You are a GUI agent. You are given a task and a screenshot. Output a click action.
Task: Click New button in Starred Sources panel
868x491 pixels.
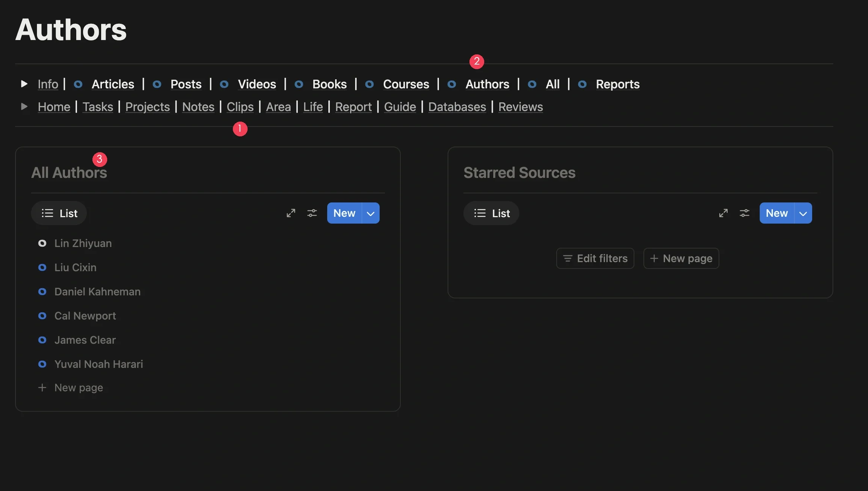coord(777,213)
